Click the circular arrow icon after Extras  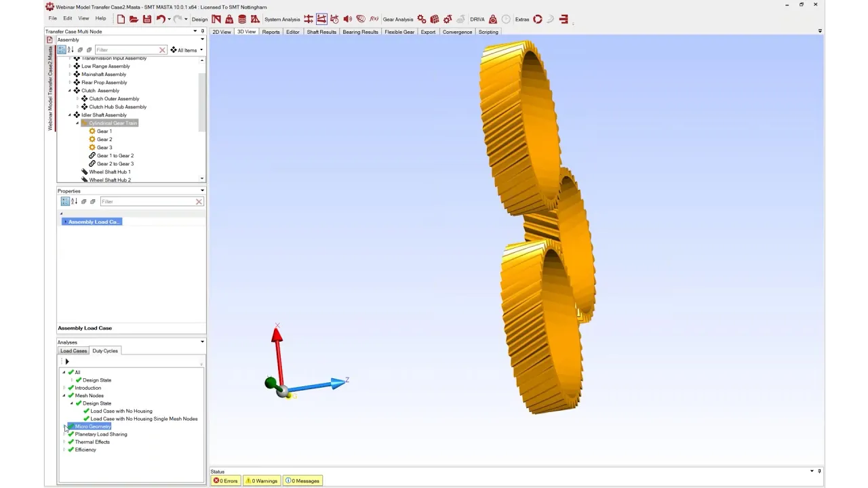click(538, 19)
